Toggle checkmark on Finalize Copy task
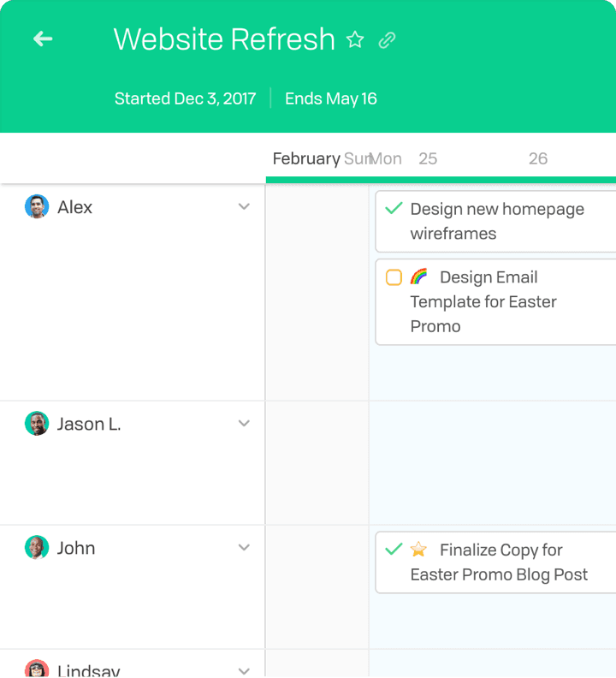616x678 pixels. tap(394, 550)
